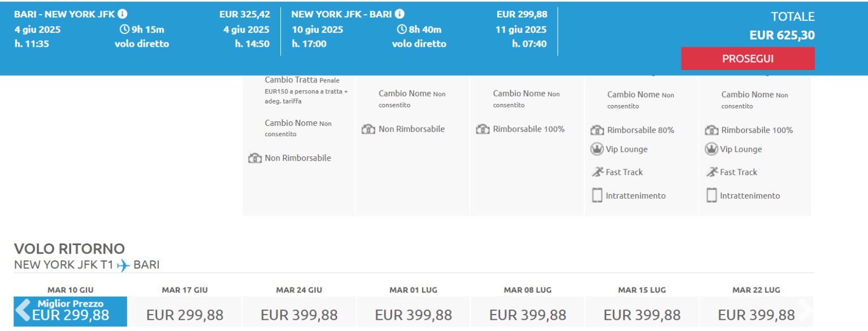Click the Intrattenimento tablet icon in Rimborsabile 80% column
This screenshot has width=868, height=331.
(x=597, y=195)
